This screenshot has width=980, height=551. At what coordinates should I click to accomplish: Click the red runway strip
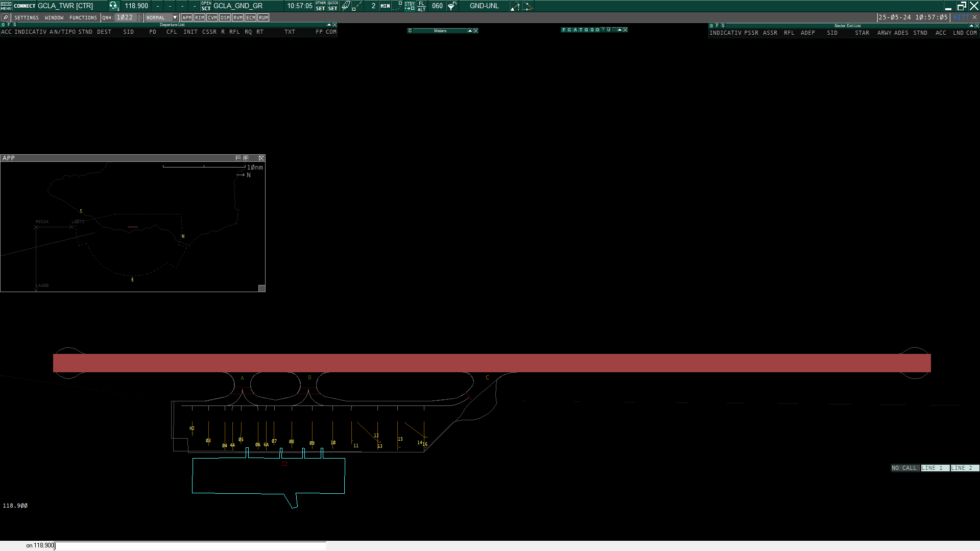coord(492,363)
